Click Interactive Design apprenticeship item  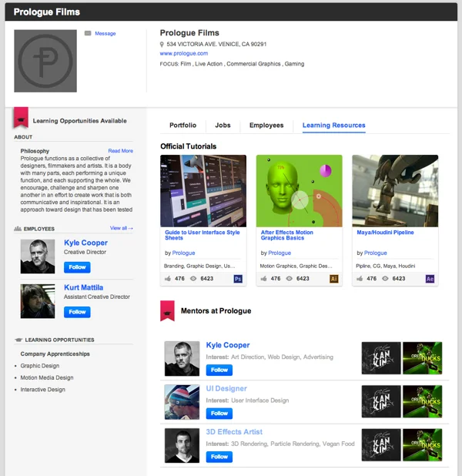point(43,390)
